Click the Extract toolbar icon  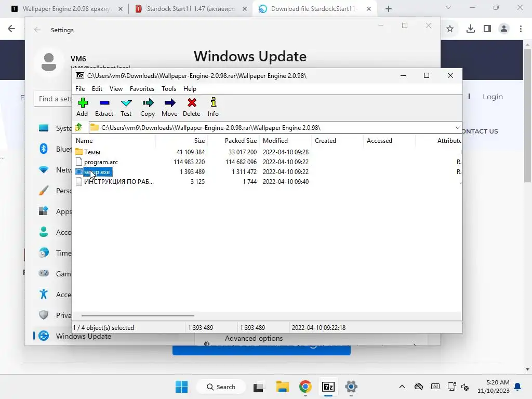tap(104, 103)
